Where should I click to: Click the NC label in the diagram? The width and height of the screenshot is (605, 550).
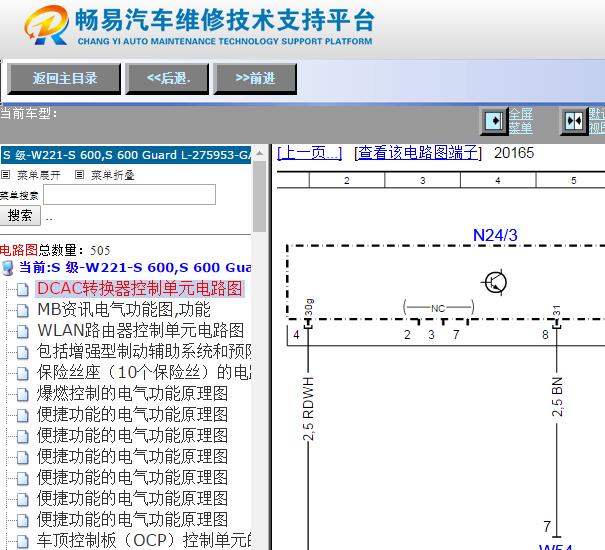tap(438, 309)
